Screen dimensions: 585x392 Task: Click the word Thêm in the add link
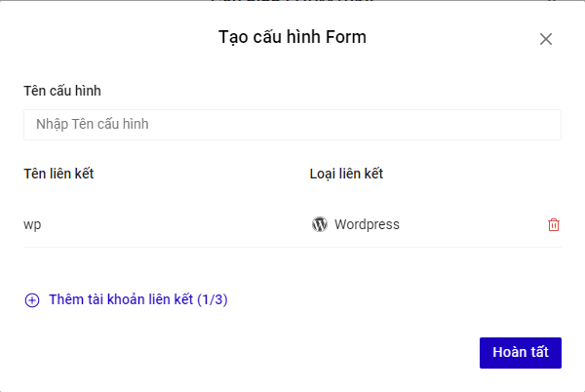(66, 300)
